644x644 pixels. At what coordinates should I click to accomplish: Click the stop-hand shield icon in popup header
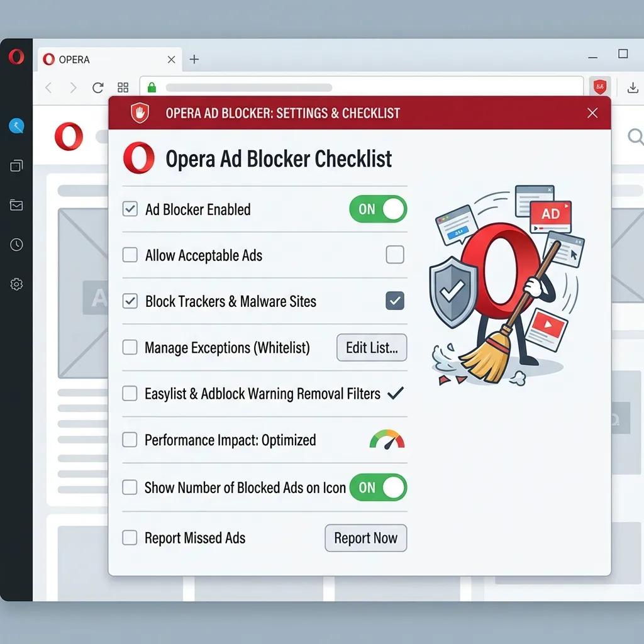140,113
